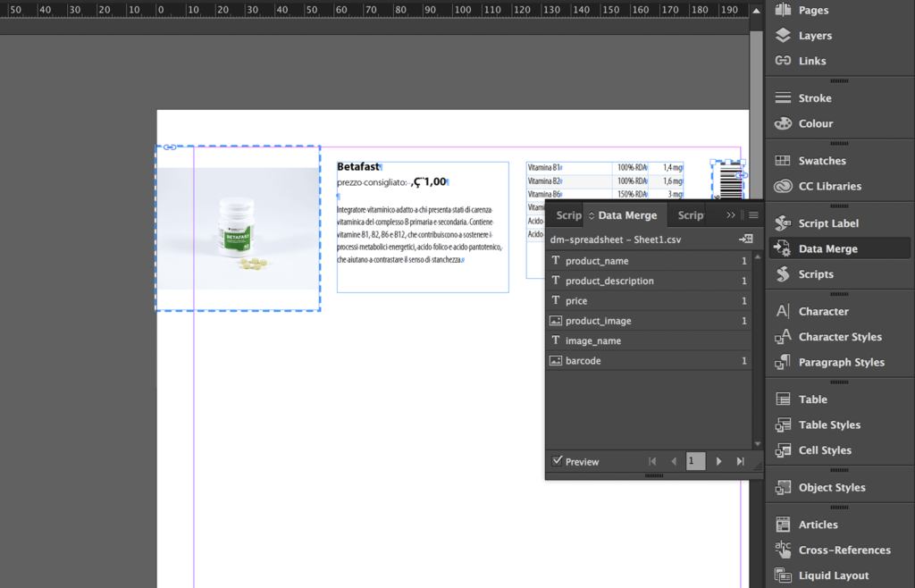Viewport: 915px width, 588px height.
Task: Select the image_name data field
Action: pos(649,340)
